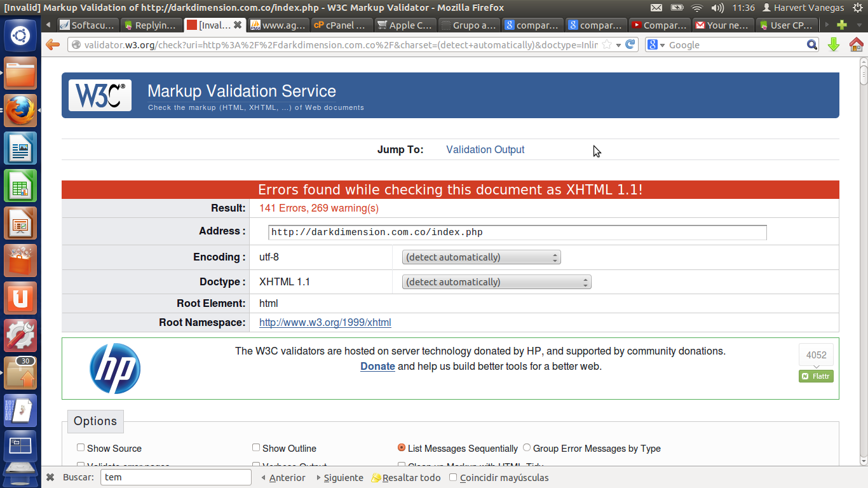Click the HP logo image
The image size is (868, 488).
tap(115, 369)
